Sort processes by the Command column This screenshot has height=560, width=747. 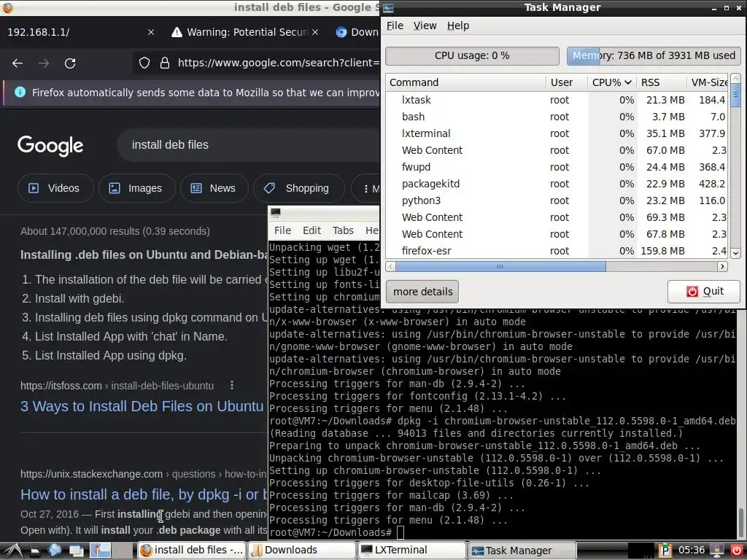[x=466, y=82]
